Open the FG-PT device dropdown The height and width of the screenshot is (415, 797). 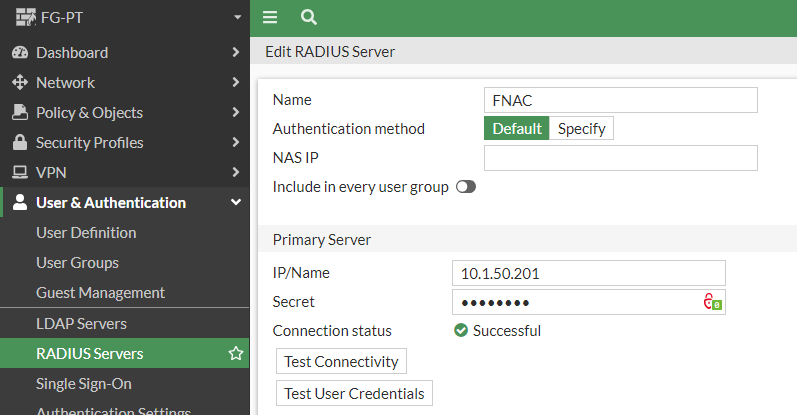[236, 17]
